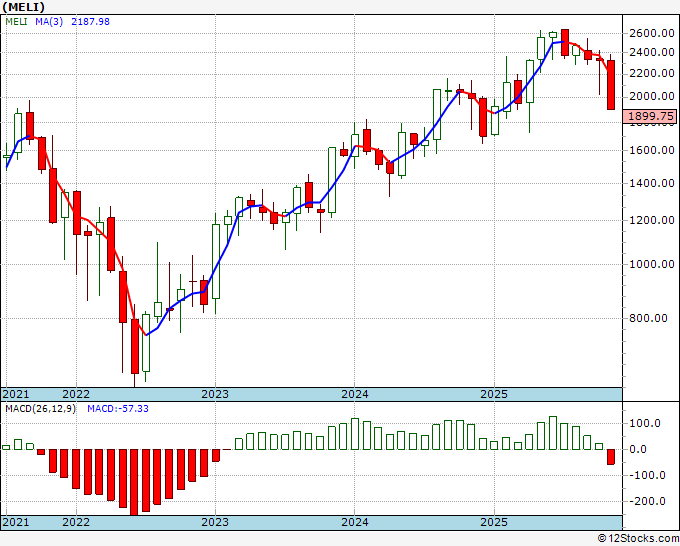Click the MACD(26,12,9) indicator label
Viewport: 680px width, 546px height.
click(40, 409)
